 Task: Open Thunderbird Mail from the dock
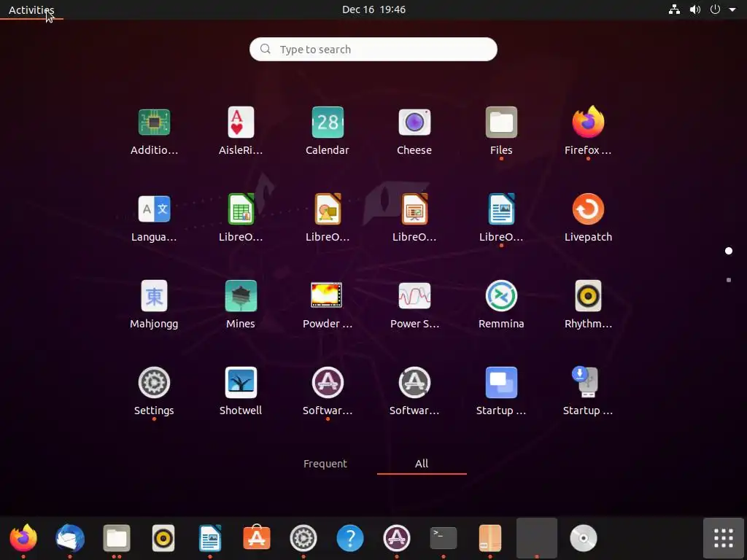coord(70,538)
